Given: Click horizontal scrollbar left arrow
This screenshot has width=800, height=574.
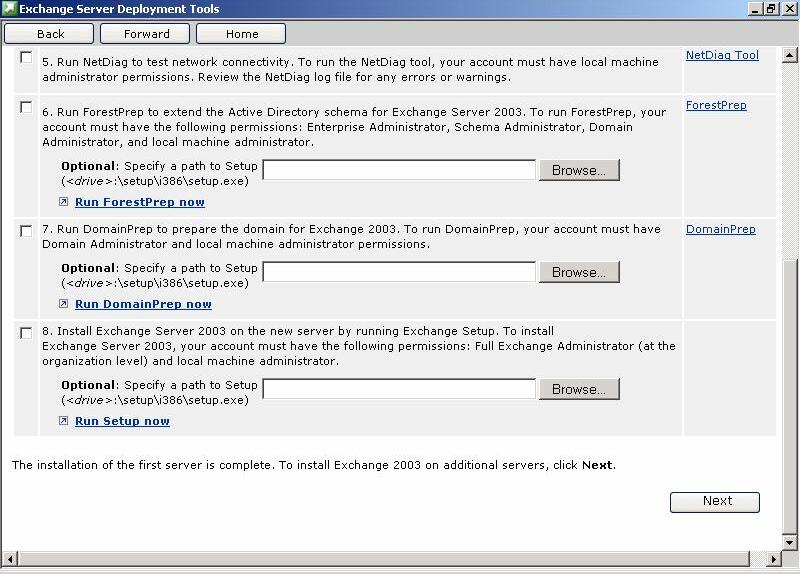Looking at the screenshot, I should pos(9,559).
